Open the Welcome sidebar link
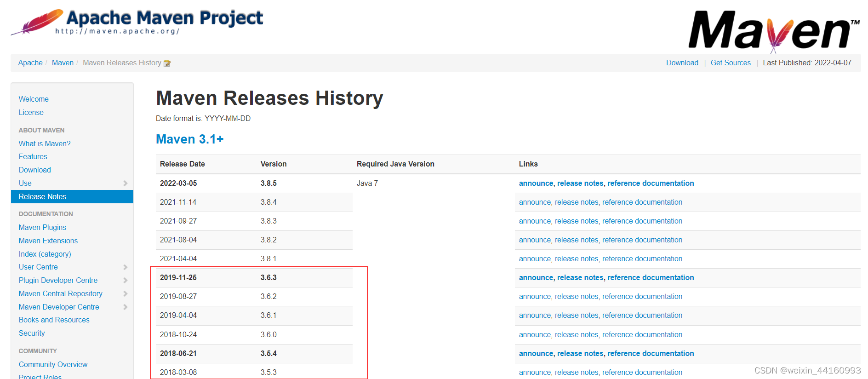868x379 pixels. pyautogui.click(x=34, y=99)
